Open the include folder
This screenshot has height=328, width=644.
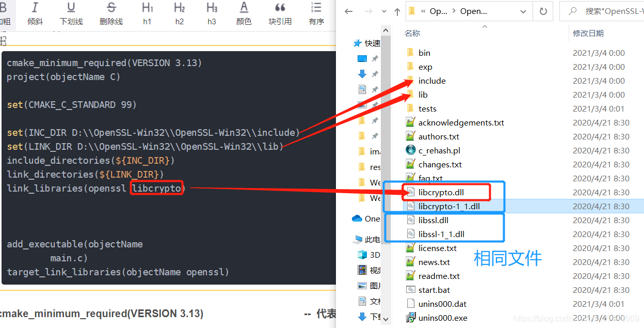[432, 81]
